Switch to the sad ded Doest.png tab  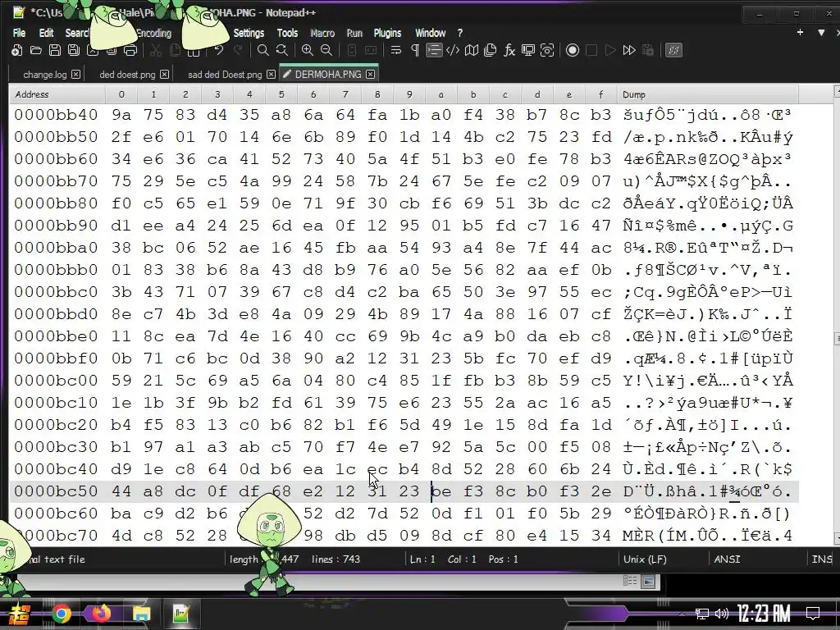[225, 75]
